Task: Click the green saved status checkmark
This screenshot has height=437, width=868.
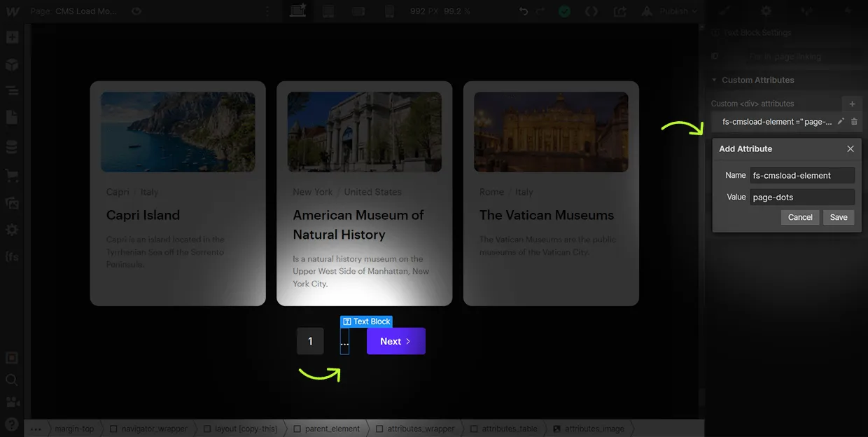Action: coord(564,11)
